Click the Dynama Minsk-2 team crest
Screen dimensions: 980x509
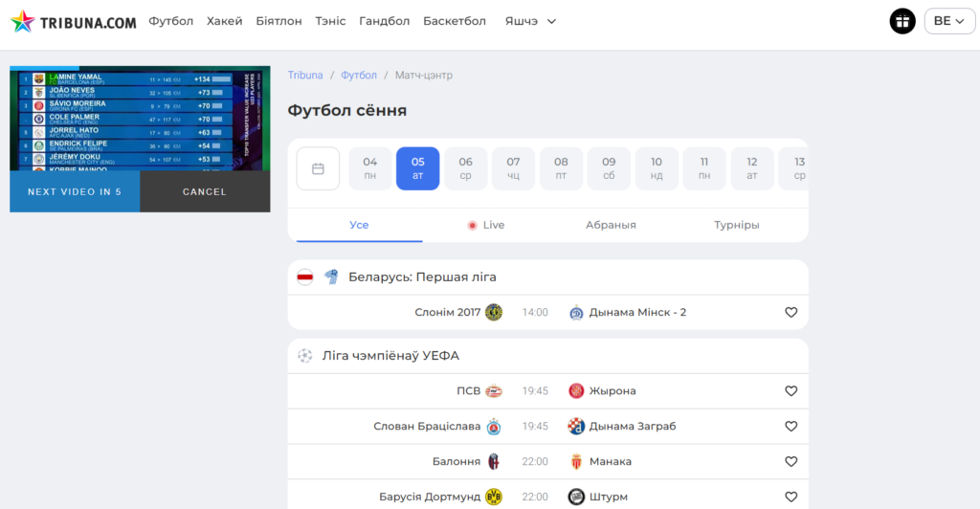576,312
